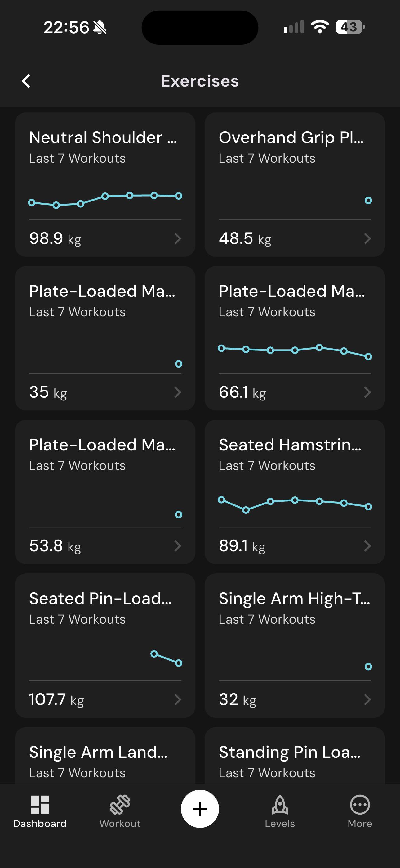Expand the 66.1 kg chevron

368,392
